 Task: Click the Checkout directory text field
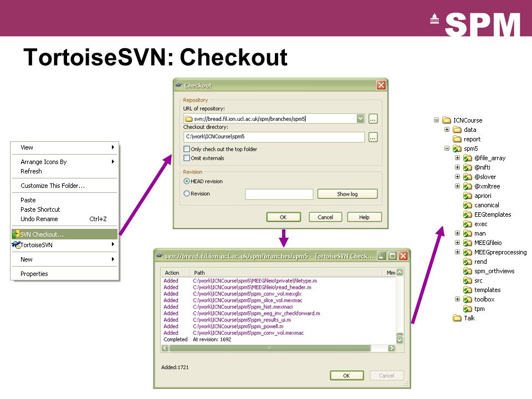[x=274, y=137]
